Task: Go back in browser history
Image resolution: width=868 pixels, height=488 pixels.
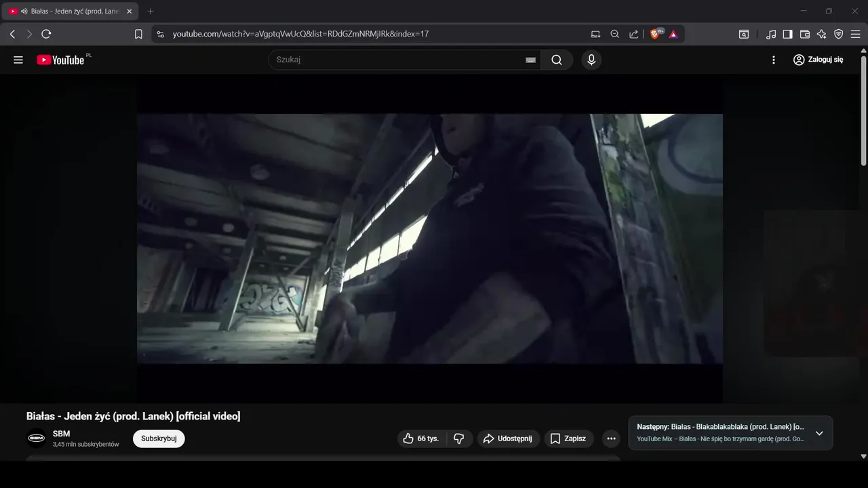Action: pyautogui.click(x=12, y=34)
